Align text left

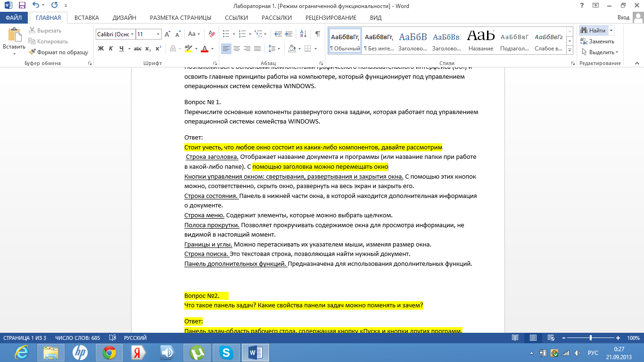226,49
